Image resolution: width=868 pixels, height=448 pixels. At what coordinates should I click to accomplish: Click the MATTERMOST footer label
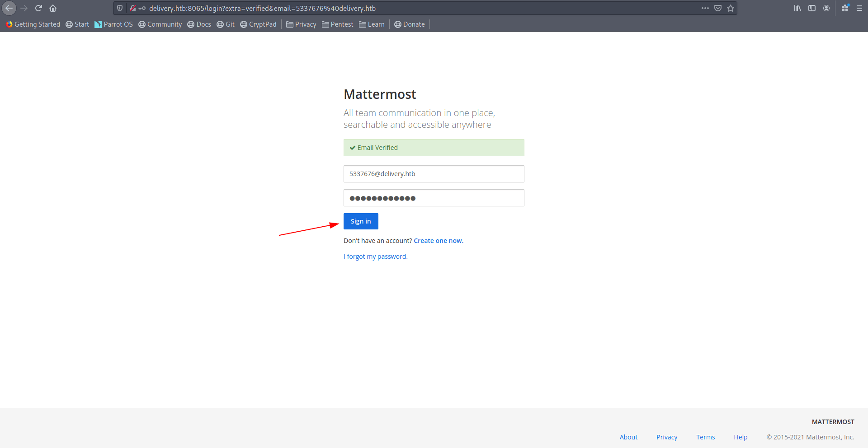833,422
